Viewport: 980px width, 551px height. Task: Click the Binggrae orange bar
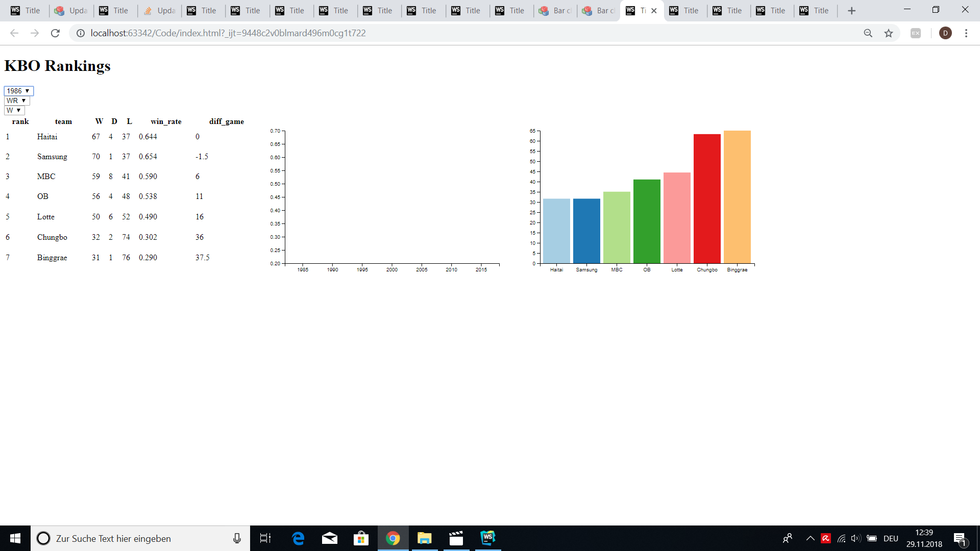click(x=737, y=197)
